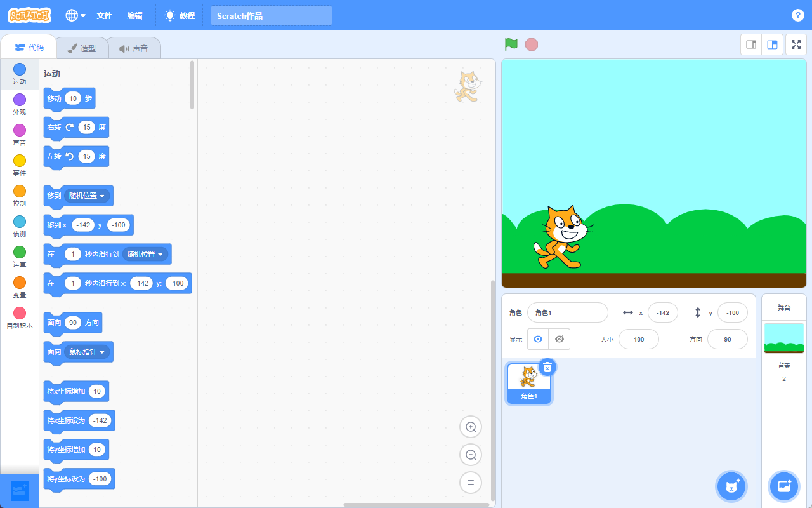This screenshot has height=508, width=812.
Task: Delete 角色1 using the trash icon
Action: tap(547, 368)
